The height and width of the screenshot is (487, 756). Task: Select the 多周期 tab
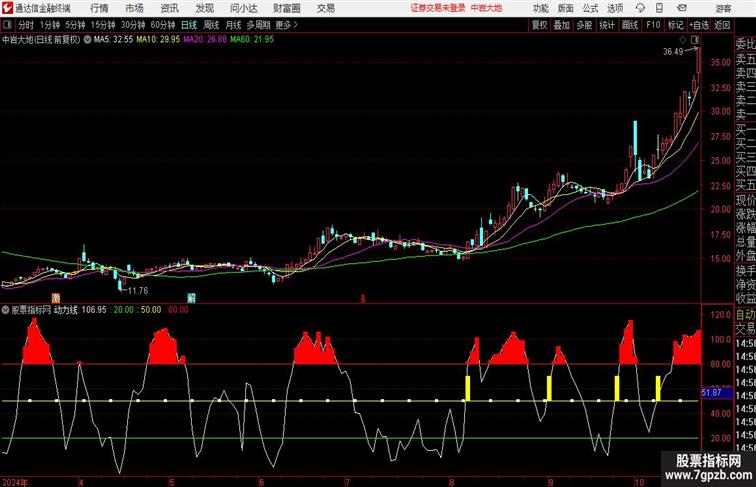(258, 25)
